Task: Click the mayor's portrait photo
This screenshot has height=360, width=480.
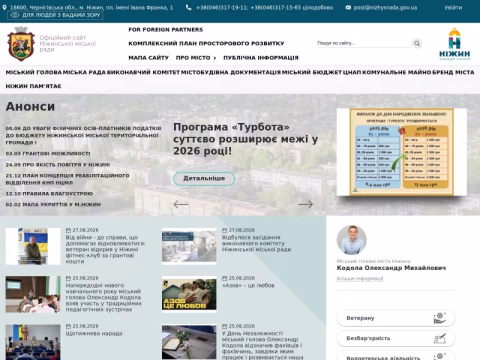Action: 352,240
